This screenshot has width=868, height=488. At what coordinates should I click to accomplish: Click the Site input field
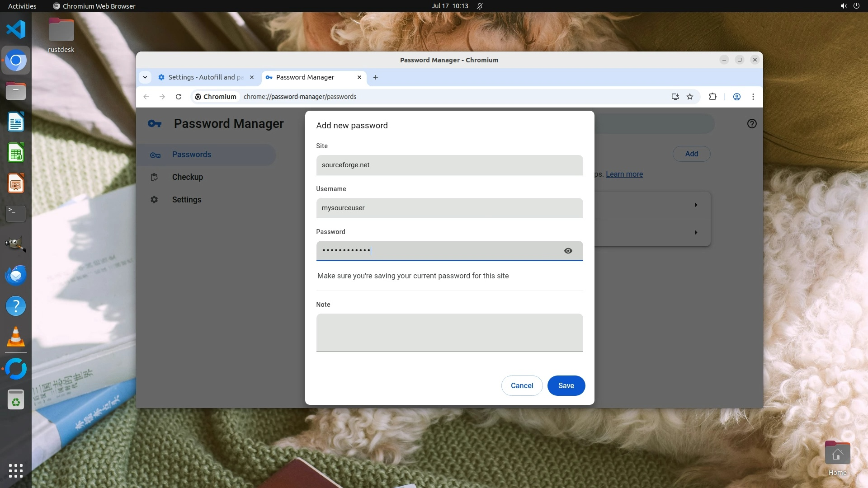(x=449, y=165)
